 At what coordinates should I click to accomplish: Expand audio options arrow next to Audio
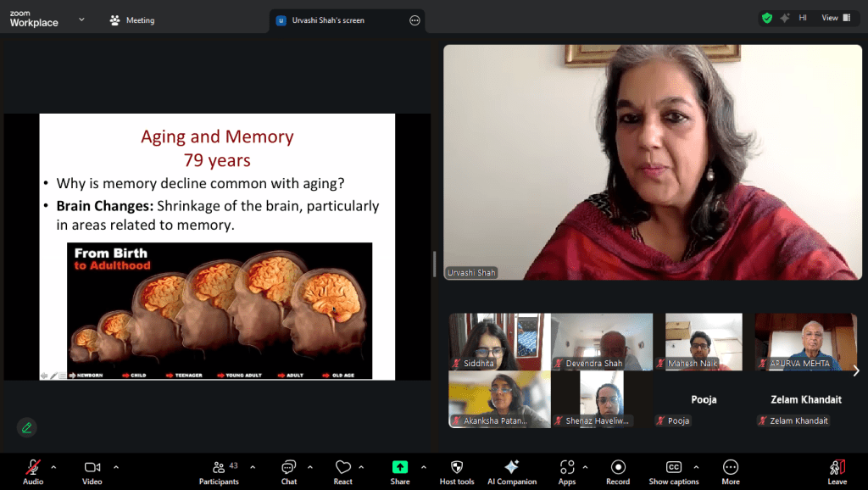click(53, 466)
